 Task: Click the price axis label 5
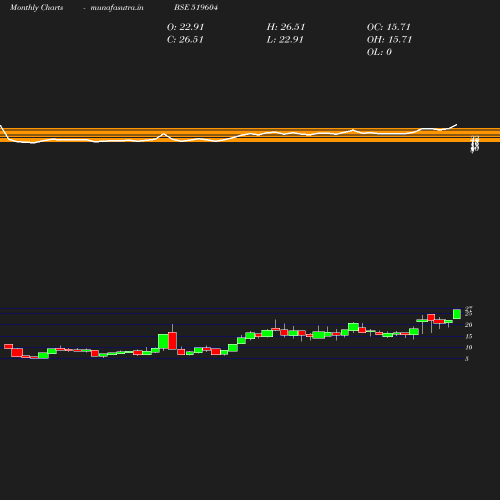point(467,359)
